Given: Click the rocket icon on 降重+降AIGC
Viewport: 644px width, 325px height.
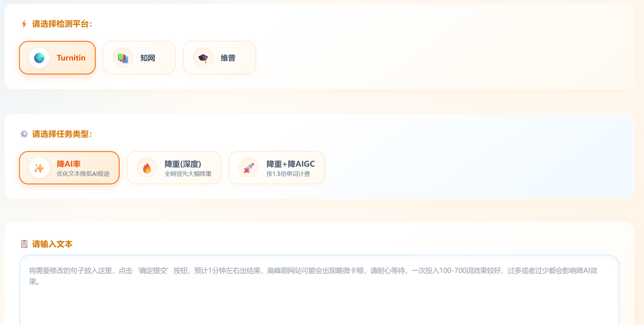Looking at the screenshot, I should pos(249,168).
